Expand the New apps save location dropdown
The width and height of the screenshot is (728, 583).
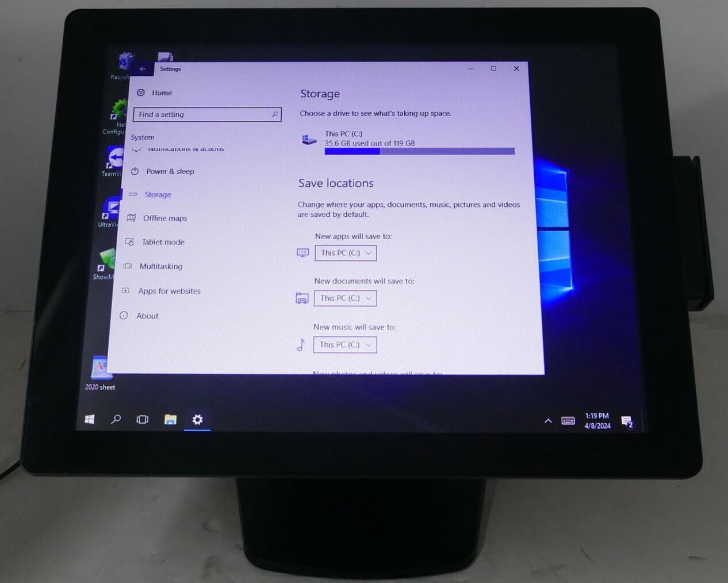tap(346, 253)
